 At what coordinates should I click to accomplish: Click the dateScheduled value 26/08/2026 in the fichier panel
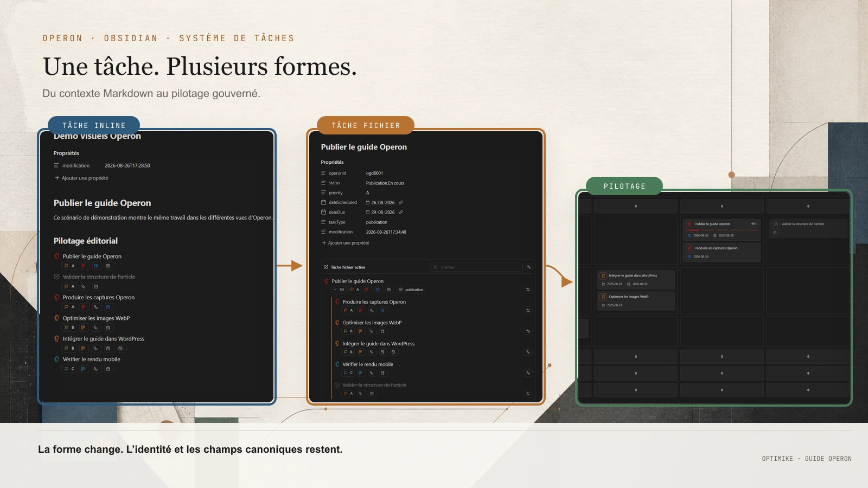(x=383, y=203)
